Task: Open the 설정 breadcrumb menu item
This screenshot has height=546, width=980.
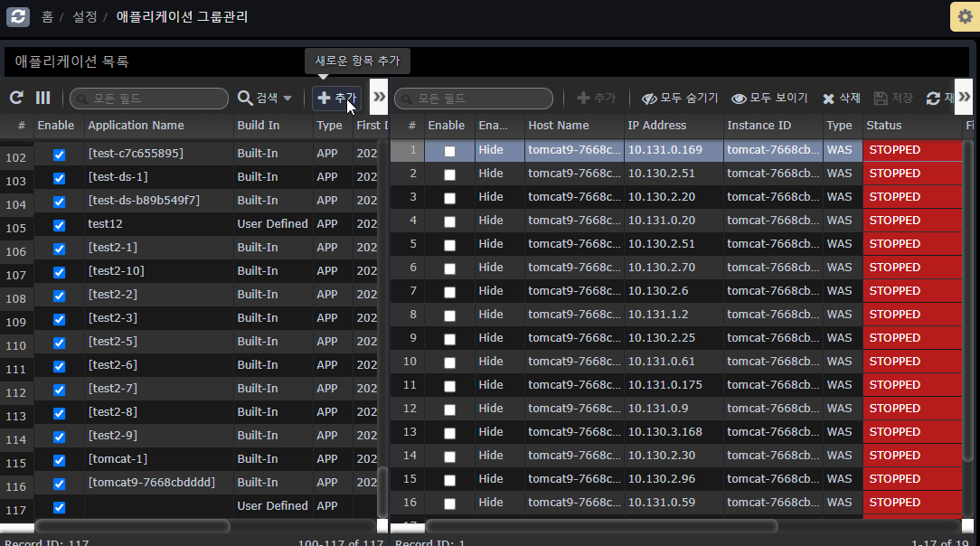Action: tap(84, 16)
